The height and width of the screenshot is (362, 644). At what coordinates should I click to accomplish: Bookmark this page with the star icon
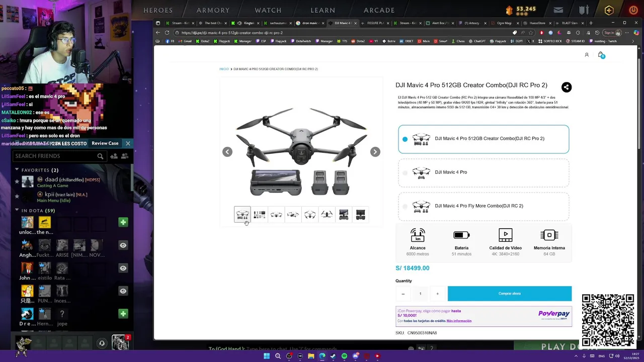click(530, 33)
